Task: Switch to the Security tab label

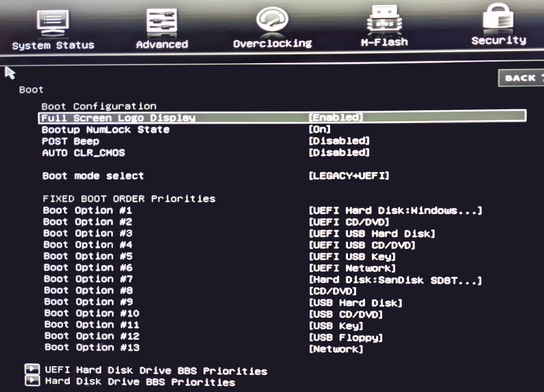Action: click(498, 41)
